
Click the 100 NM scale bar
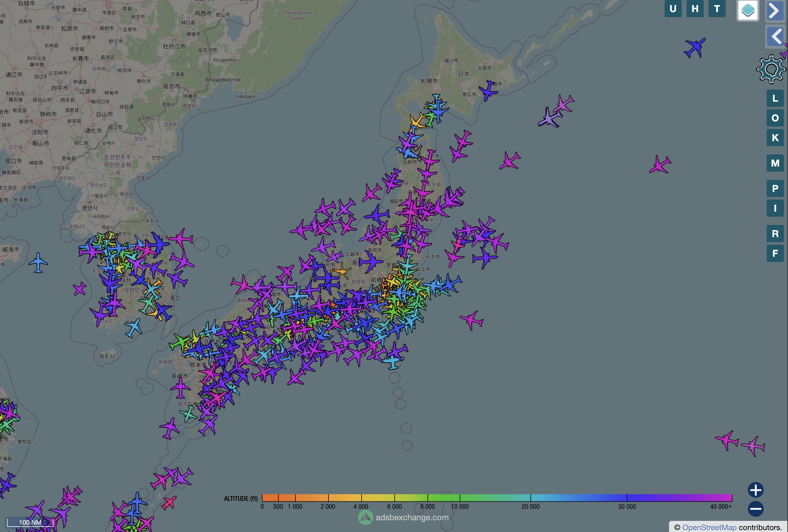click(x=30, y=522)
